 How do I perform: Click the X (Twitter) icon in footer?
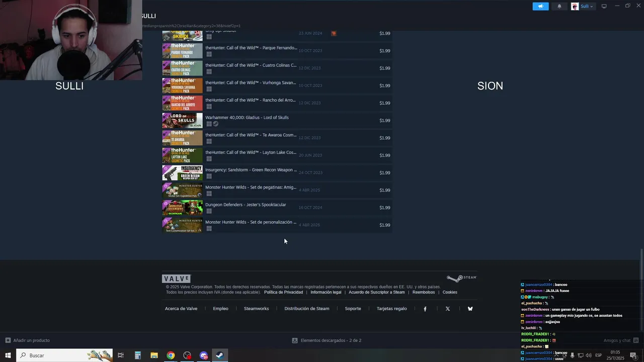click(x=447, y=309)
